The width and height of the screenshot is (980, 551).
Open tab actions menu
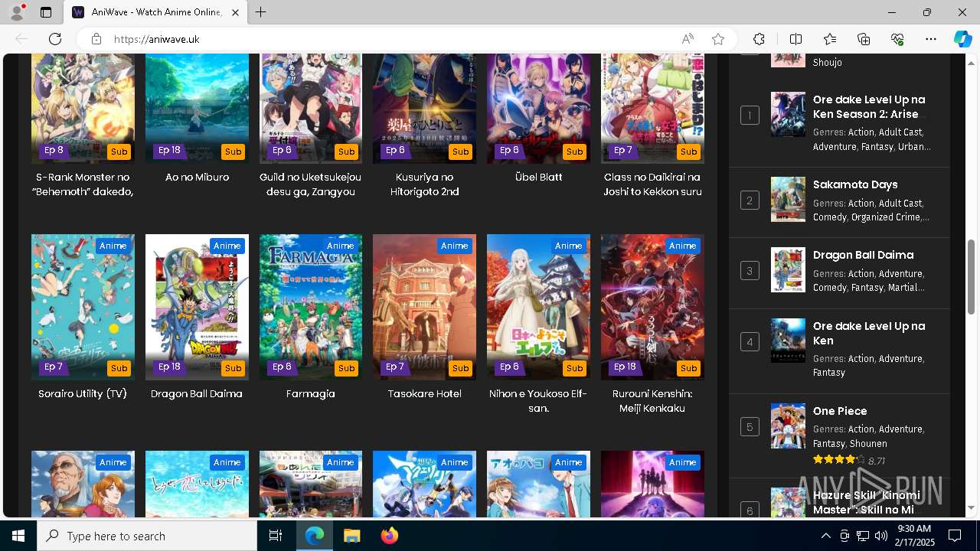(x=46, y=12)
